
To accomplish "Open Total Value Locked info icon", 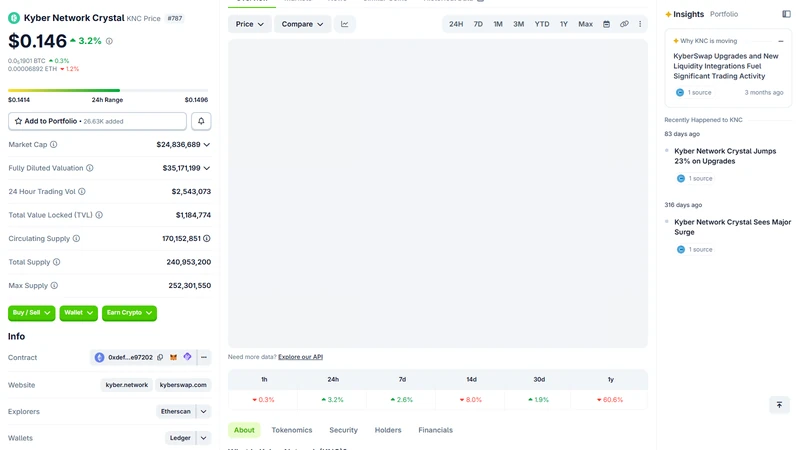I will (99, 215).
